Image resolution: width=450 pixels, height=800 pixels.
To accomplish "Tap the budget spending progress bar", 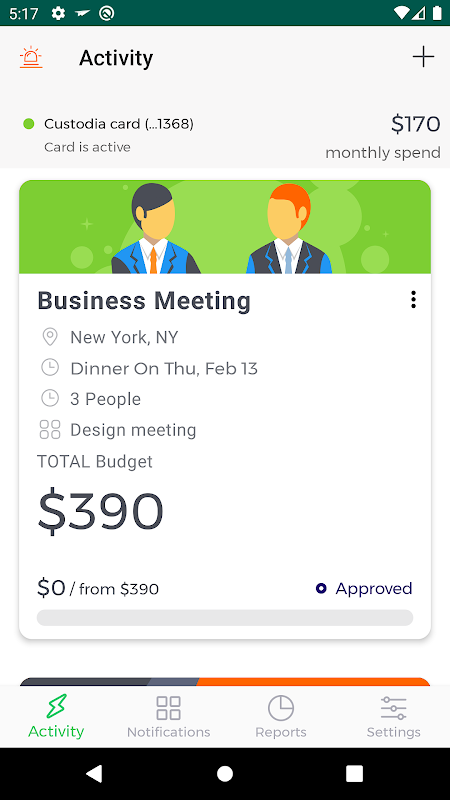I will coord(225,617).
